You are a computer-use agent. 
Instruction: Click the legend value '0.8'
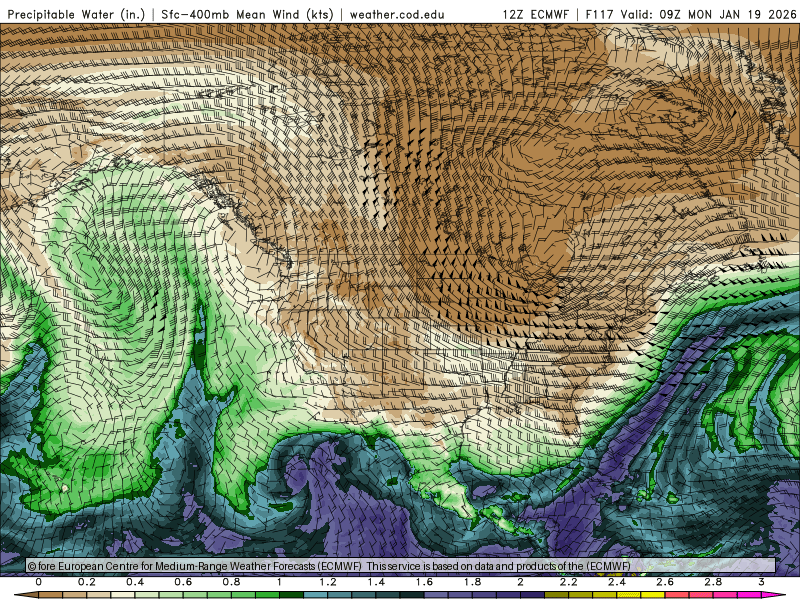[232, 582]
